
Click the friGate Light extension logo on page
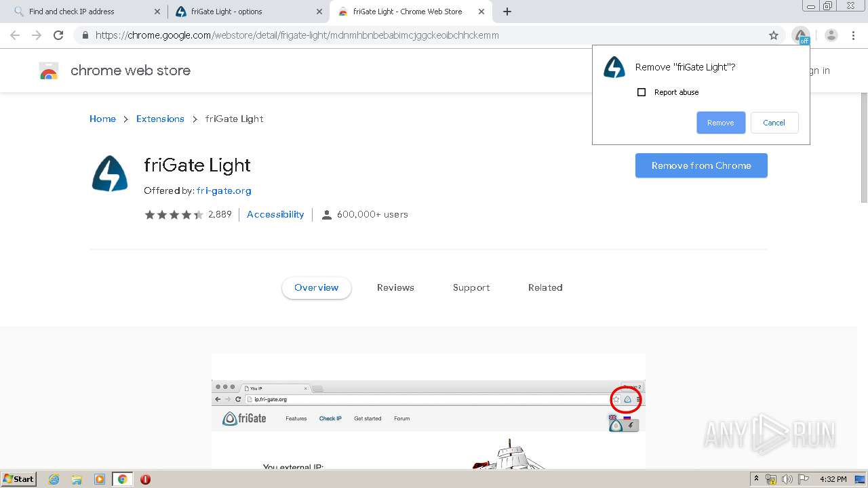tap(110, 174)
